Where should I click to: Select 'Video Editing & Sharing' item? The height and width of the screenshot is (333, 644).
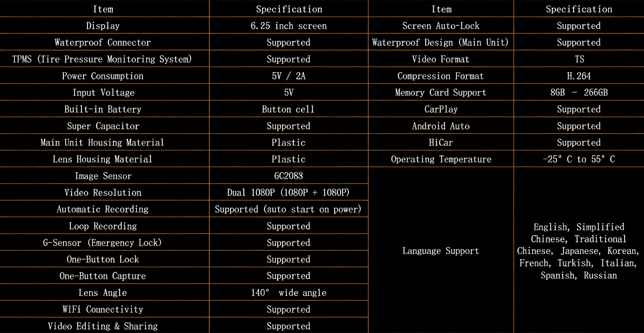coord(103,326)
